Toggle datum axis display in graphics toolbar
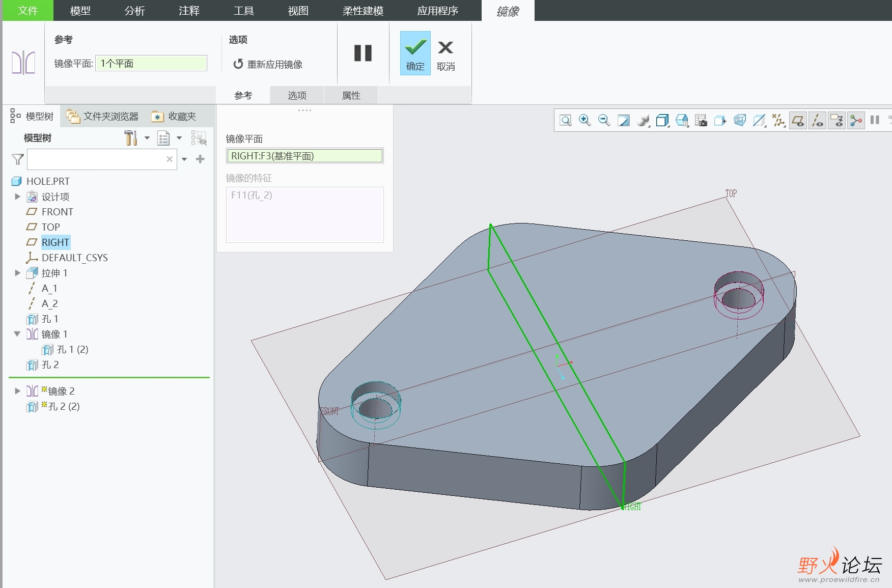Screen dimensions: 892x588 coord(817,121)
